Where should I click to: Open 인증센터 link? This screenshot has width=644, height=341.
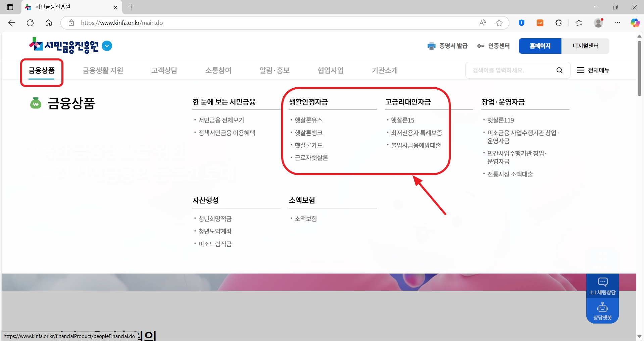click(x=493, y=46)
